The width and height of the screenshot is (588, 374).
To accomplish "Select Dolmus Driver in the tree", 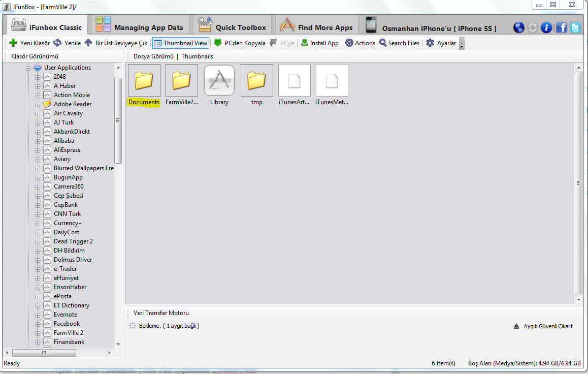I will coord(73,260).
